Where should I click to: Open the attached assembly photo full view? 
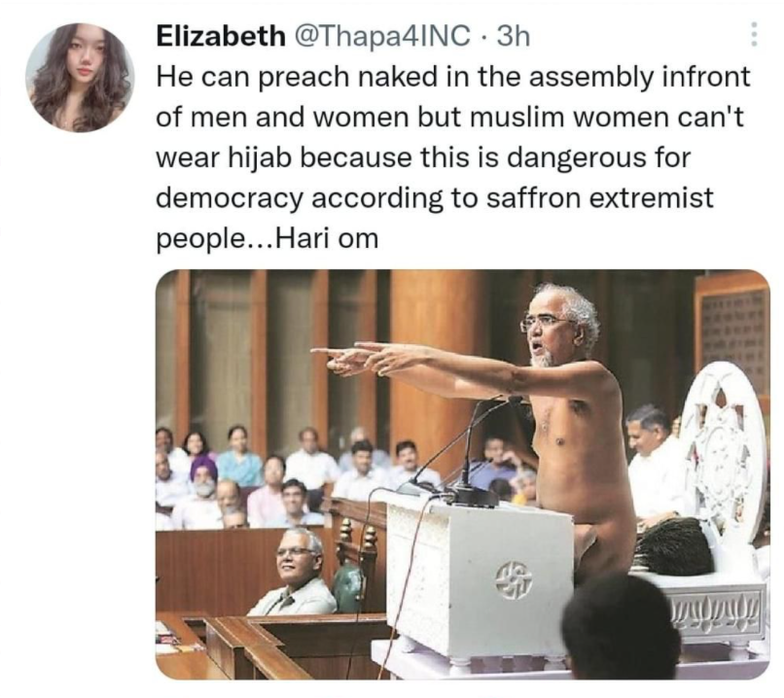click(462, 474)
